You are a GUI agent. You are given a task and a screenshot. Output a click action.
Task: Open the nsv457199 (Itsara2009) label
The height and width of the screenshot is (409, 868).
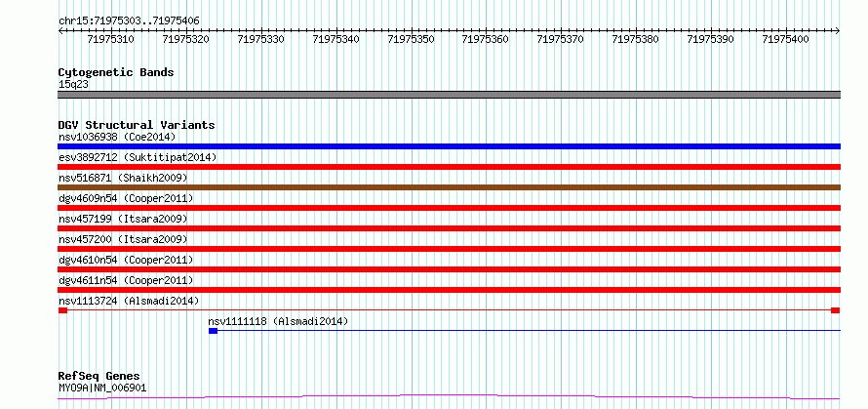(x=123, y=219)
